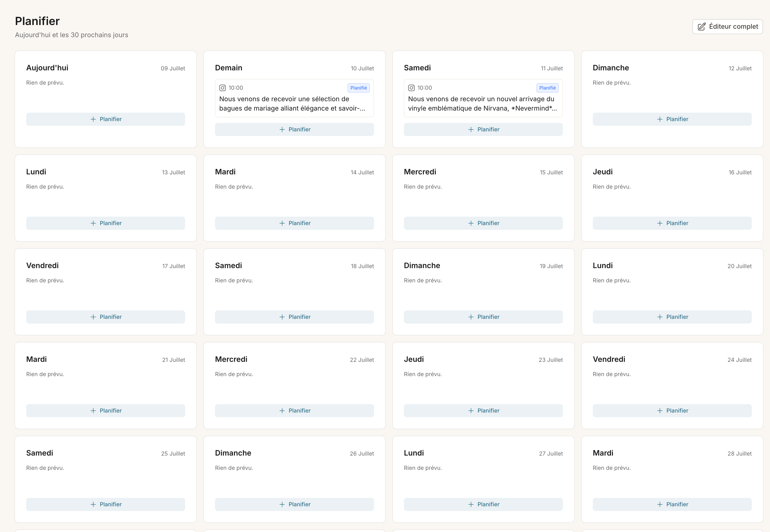The image size is (770, 532).
Task: Schedule a post for Dimanche 12 Juillet
Action: (x=672, y=119)
